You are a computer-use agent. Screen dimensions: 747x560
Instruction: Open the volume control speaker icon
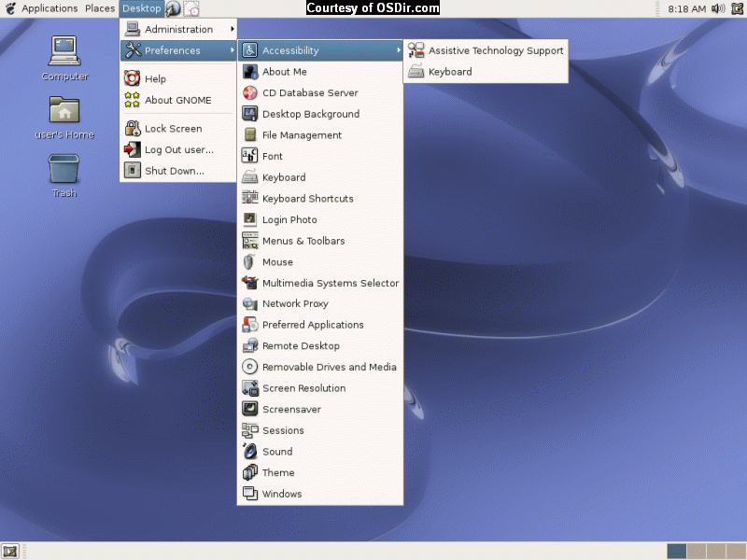pyautogui.click(x=718, y=8)
